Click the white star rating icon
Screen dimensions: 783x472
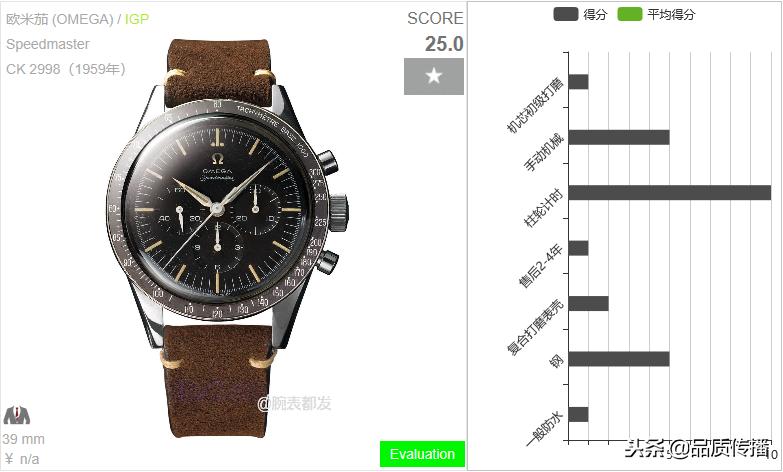pyautogui.click(x=434, y=76)
